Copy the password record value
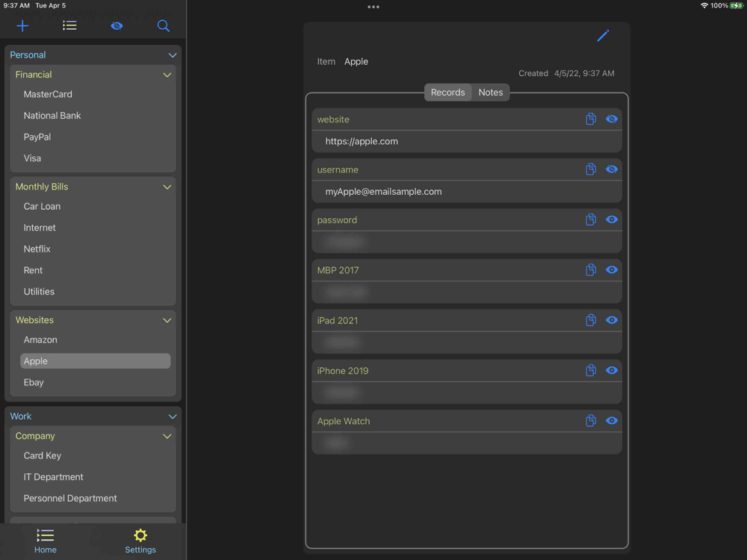Viewport: 747px width, 560px height. (x=591, y=220)
